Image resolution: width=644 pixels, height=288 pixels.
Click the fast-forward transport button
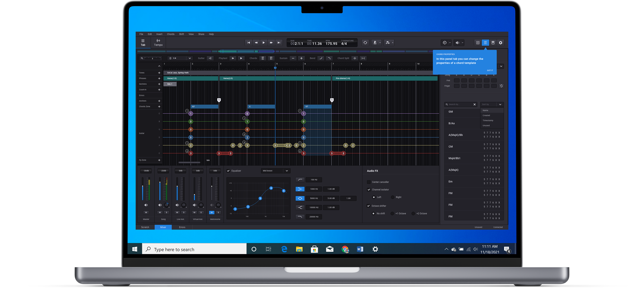click(271, 43)
